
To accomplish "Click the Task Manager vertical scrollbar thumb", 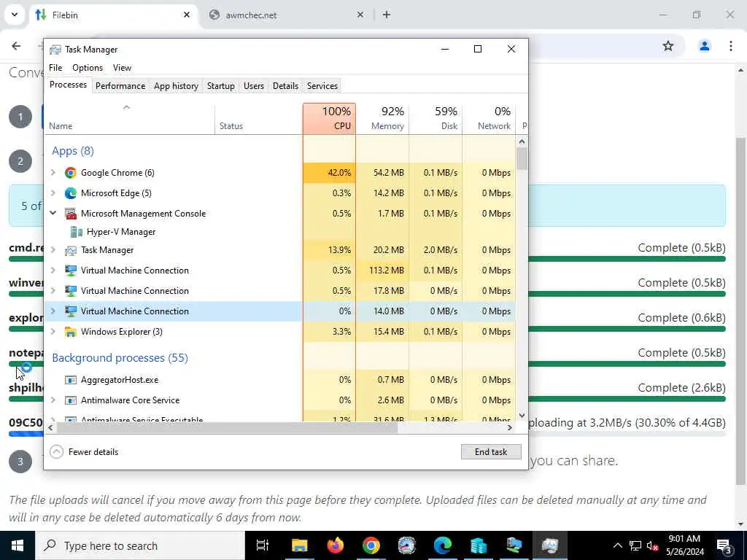I will (522, 158).
